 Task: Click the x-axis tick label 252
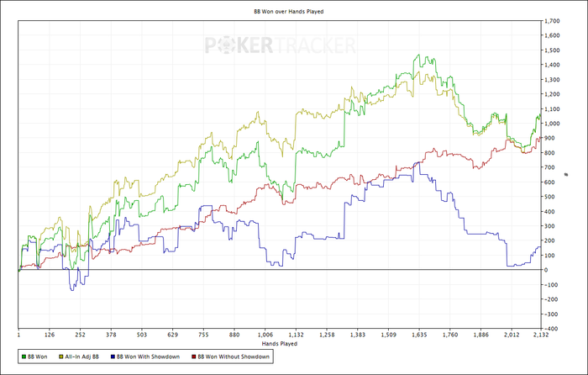click(80, 335)
